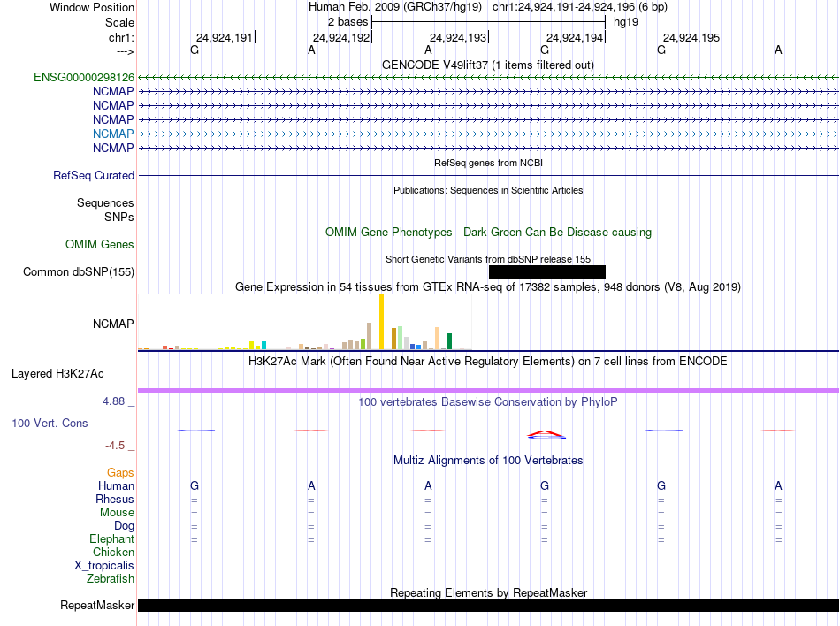840x626 pixels.
Task: Click the tallest yellow bar in GTEx chart
Action: (381, 321)
